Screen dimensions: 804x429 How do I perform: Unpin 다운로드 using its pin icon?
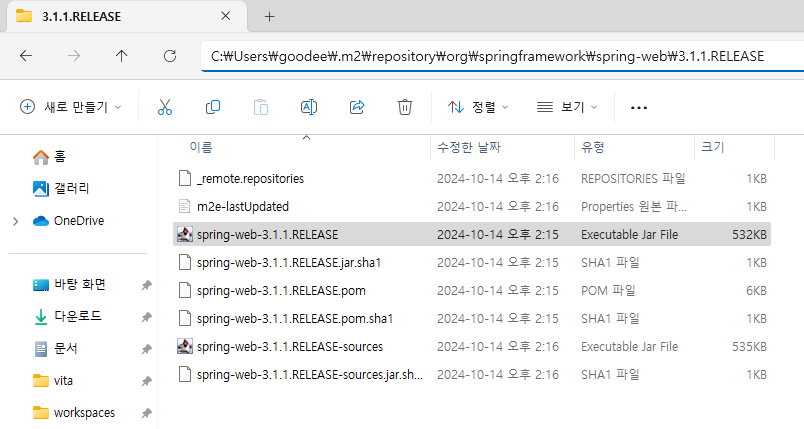coord(147,318)
